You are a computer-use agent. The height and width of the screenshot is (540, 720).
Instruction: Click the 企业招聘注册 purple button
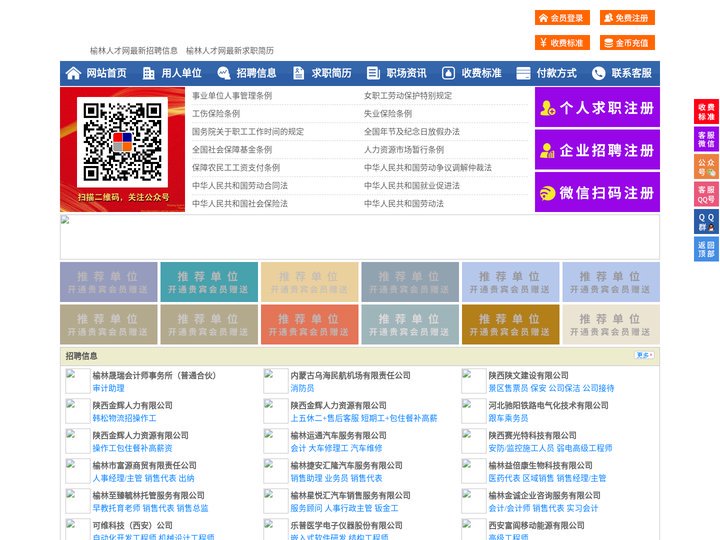(597, 150)
